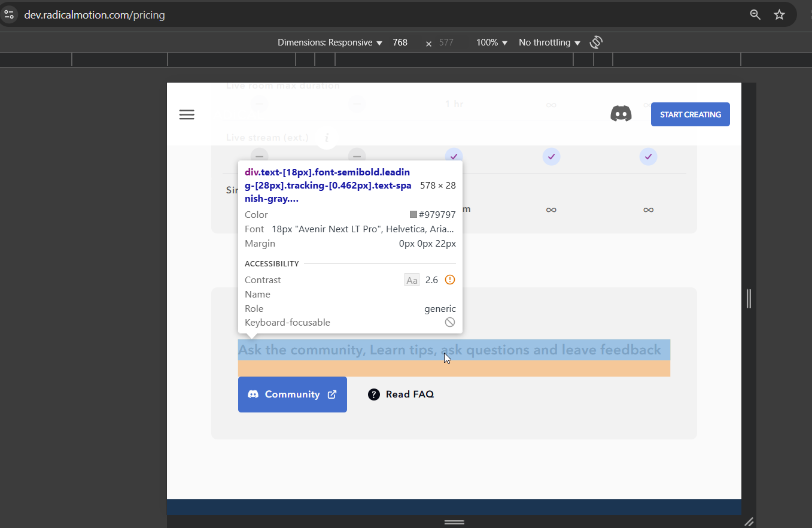Click the not keyboard-focusable icon
Viewport: 812px width, 528px height.
click(x=450, y=323)
